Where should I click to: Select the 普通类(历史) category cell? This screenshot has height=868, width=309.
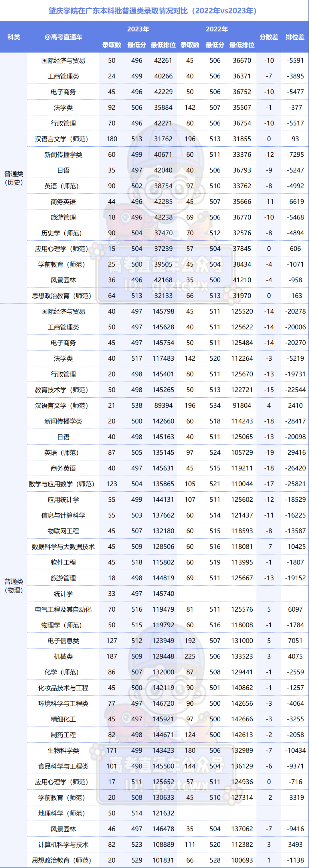click(x=14, y=178)
